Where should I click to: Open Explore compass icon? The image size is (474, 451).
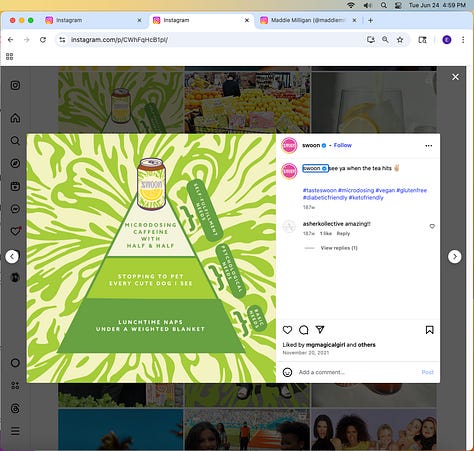point(15,163)
